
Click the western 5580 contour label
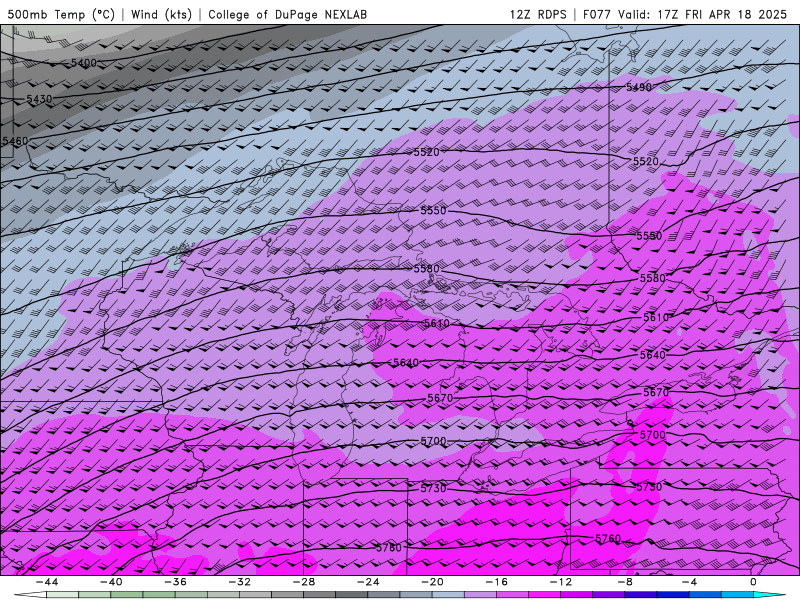[x=426, y=268]
